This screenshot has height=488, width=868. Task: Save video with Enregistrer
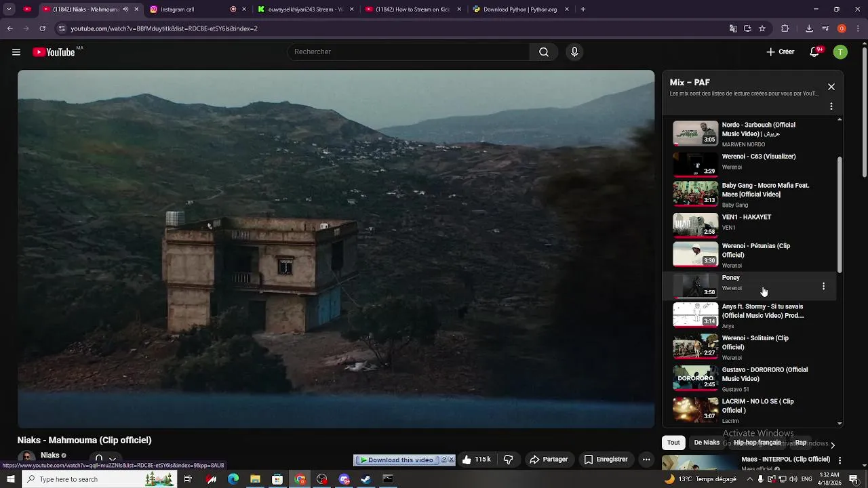coord(606,460)
